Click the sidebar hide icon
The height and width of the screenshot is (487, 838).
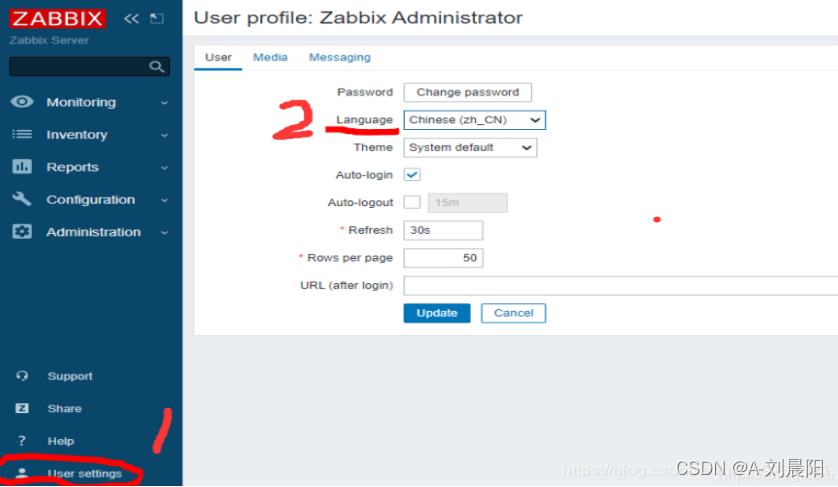pos(156,19)
